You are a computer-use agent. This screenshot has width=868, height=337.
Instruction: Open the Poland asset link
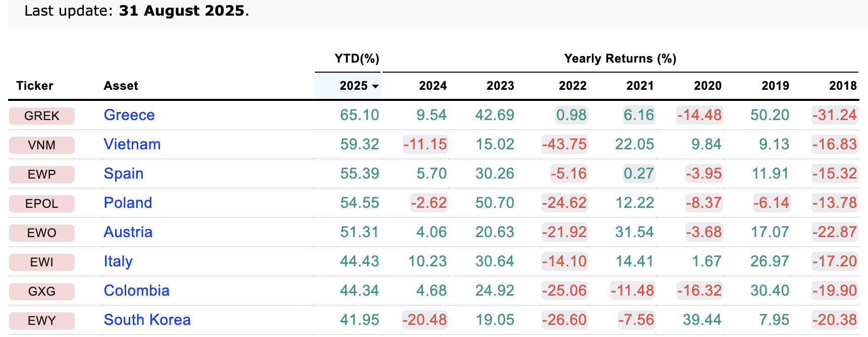point(128,203)
